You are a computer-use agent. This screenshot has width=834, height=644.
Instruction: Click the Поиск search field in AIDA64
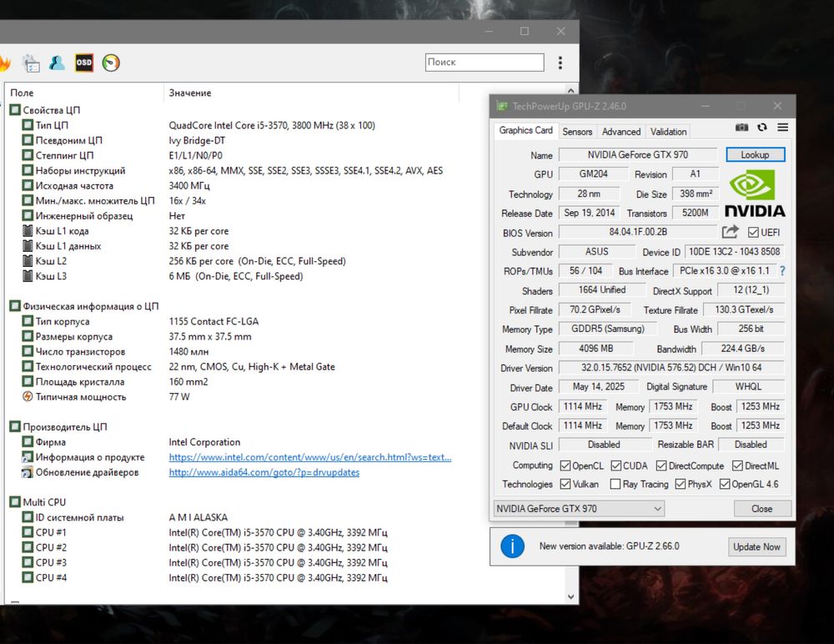pos(485,63)
